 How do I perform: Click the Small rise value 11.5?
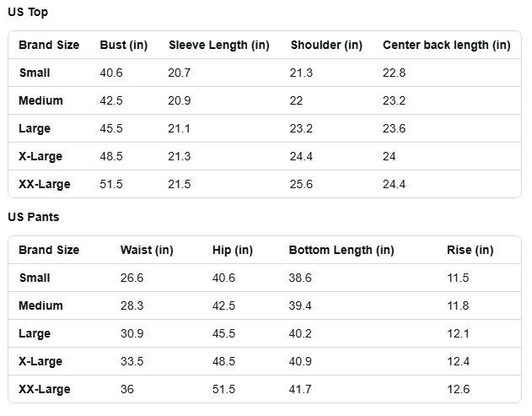pos(458,278)
